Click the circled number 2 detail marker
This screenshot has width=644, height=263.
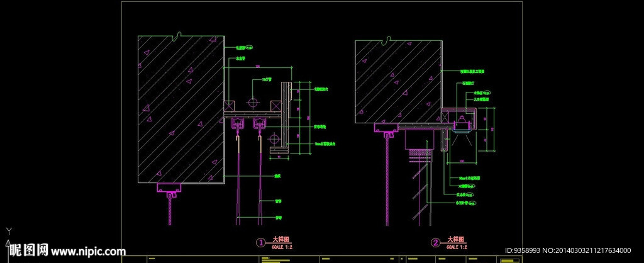tap(435, 242)
